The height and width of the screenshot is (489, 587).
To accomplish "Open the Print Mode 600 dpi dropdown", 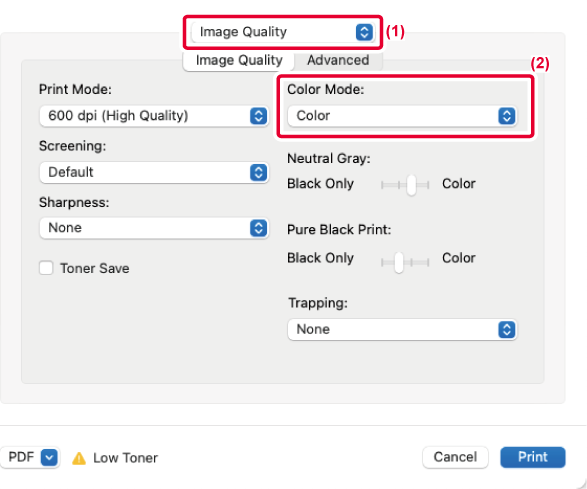I will click(x=154, y=116).
